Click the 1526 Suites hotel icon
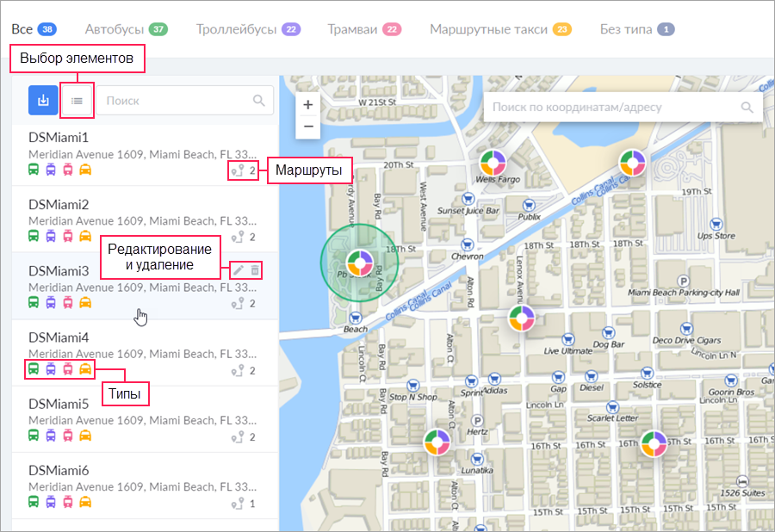775x532 pixels. (742, 481)
